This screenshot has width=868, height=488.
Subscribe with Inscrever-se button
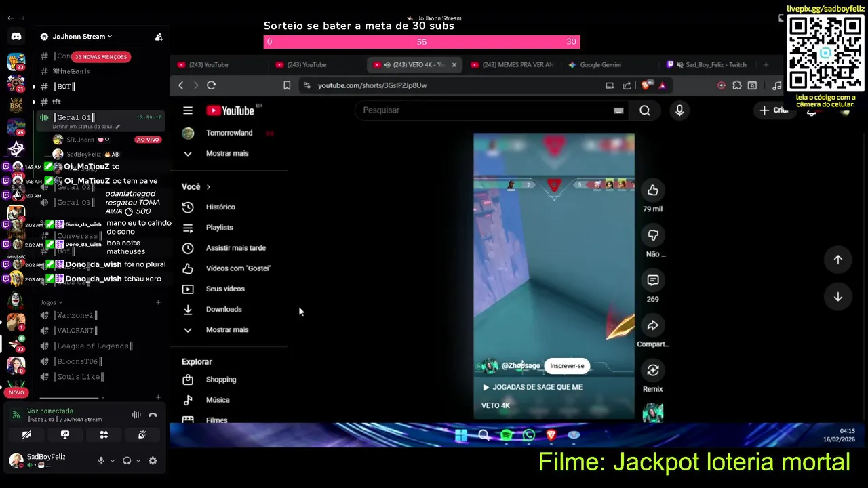567,366
